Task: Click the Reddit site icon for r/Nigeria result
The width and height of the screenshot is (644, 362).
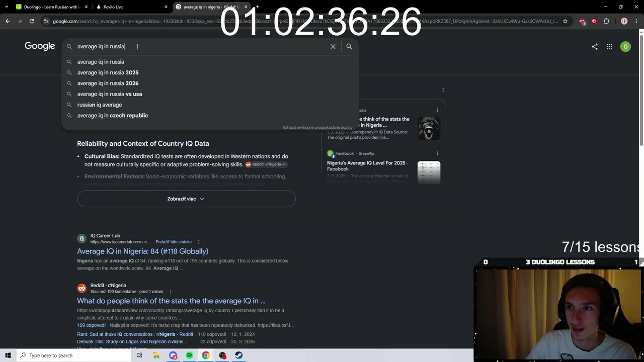Action: pyautogui.click(x=82, y=289)
